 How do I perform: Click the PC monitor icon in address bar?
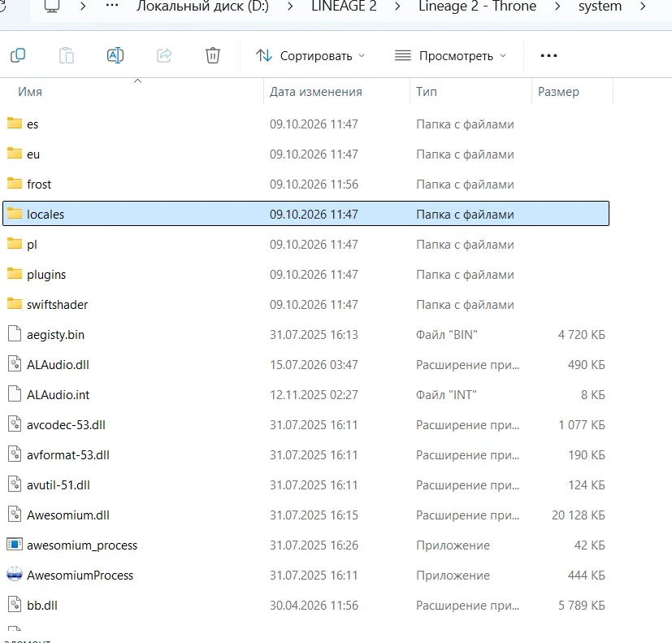point(52,6)
